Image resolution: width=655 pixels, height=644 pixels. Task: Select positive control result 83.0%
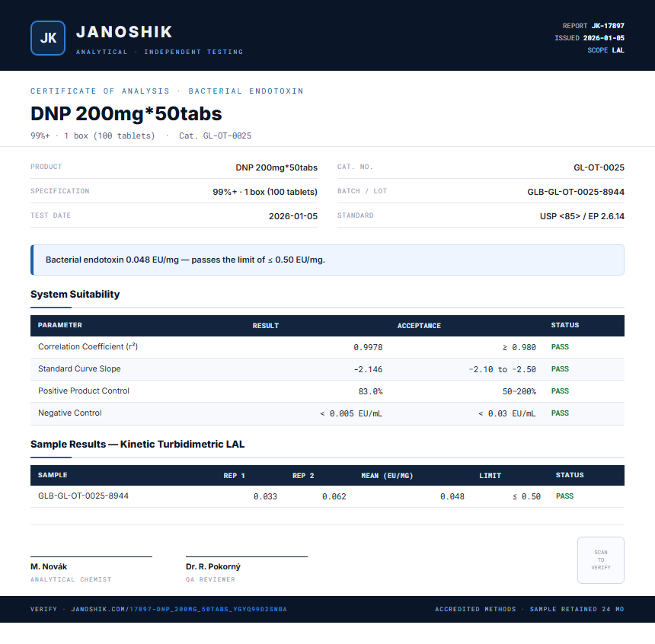click(370, 392)
